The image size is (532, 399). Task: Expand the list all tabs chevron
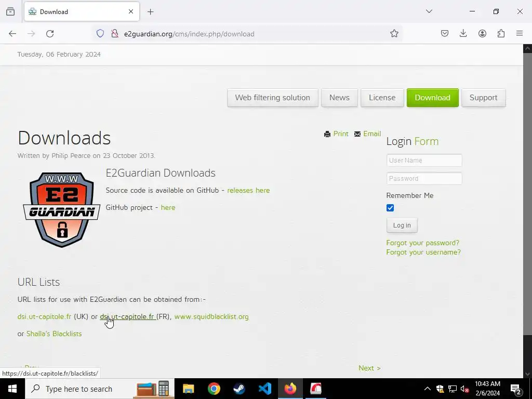pyautogui.click(x=429, y=11)
